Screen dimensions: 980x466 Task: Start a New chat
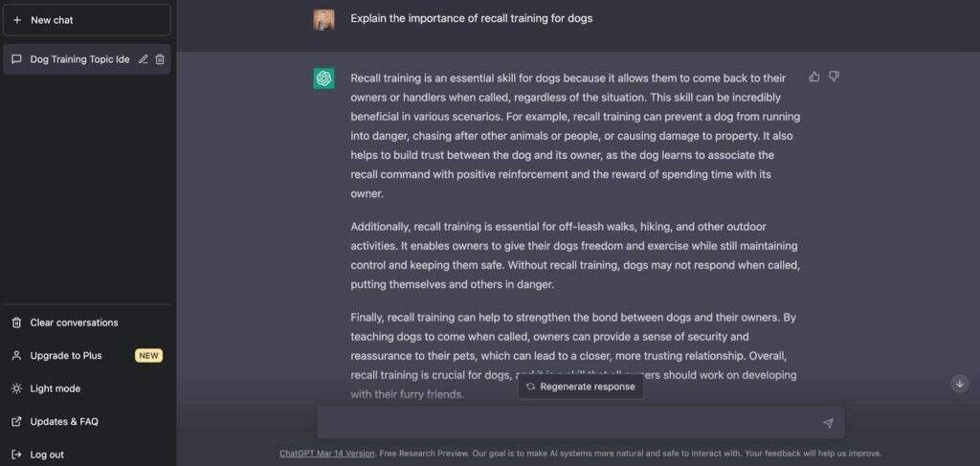(x=86, y=20)
